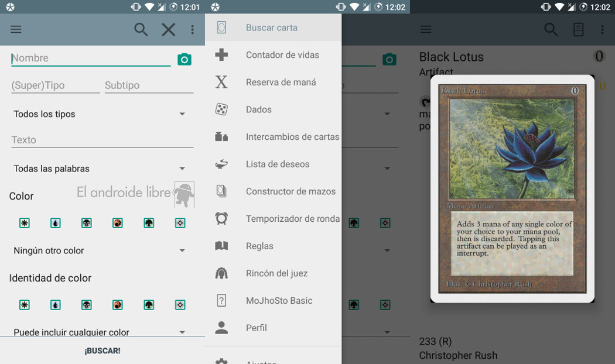Tap the Black Lotus title text
Screen dimensions: 615x364
pyautogui.click(x=452, y=57)
